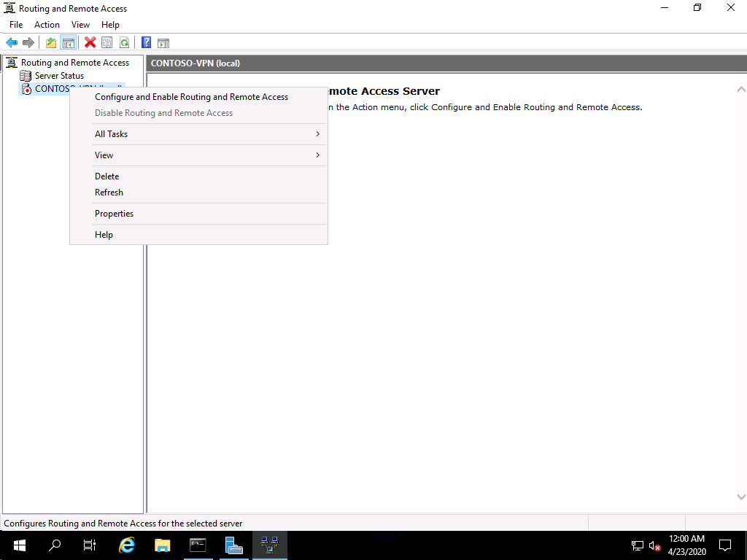Screen dimensions: 747x560
Task: Select Configure and Enable Routing and Remote Access
Action: coord(191,97)
